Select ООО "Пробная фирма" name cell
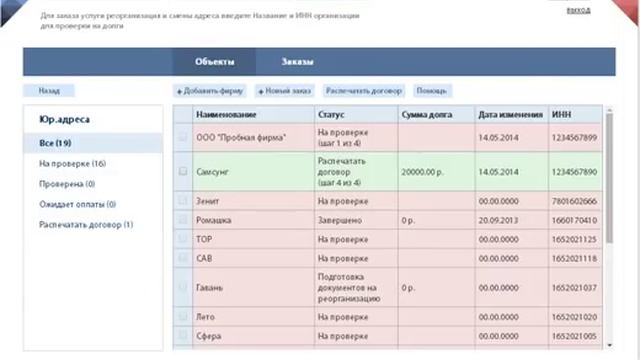 (253, 138)
